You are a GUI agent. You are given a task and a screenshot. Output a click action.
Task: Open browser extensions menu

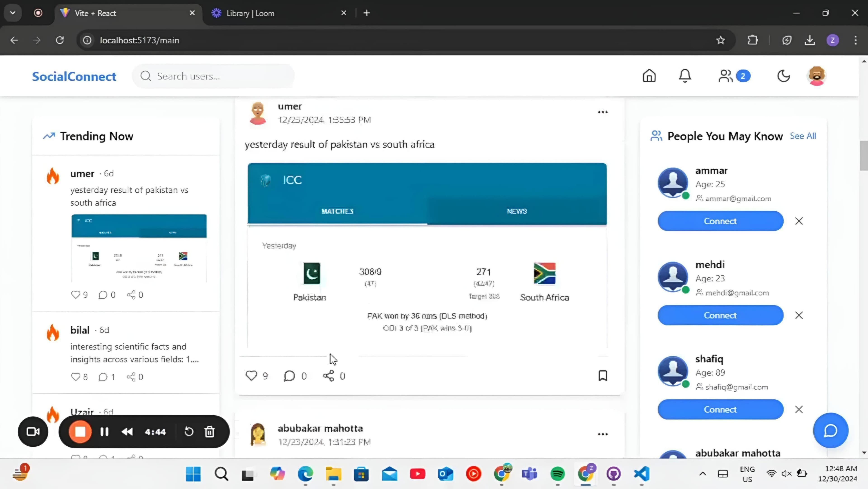(x=752, y=40)
